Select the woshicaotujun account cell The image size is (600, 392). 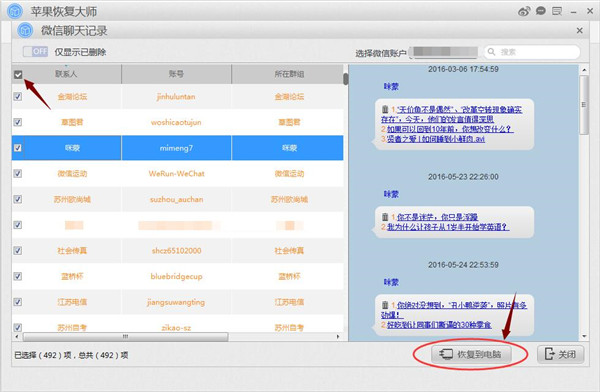click(176, 122)
